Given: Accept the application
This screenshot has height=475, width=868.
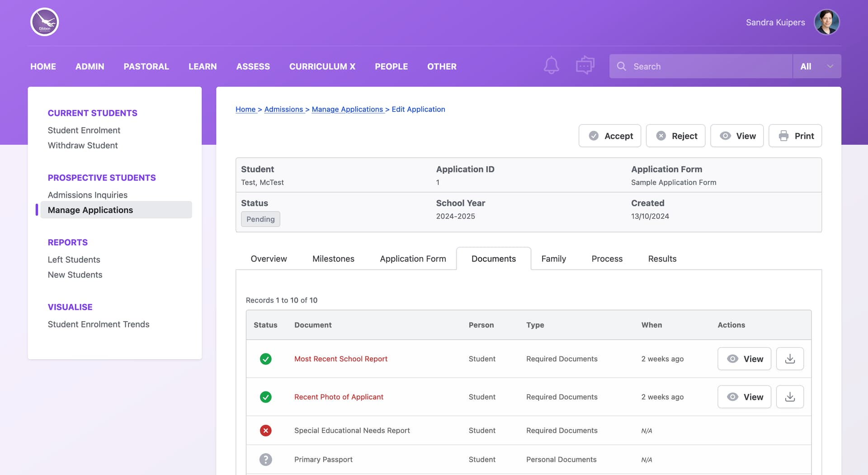Looking at the screenshot, I should (610, 136).
